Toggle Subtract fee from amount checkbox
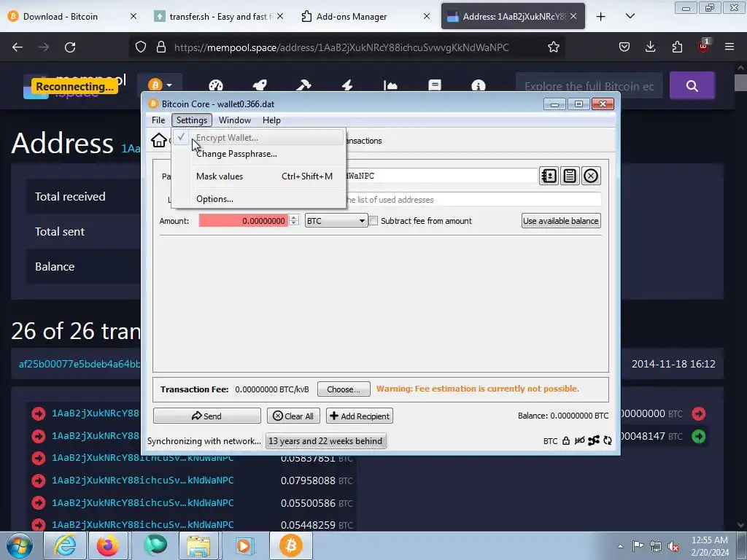The image size is (747, 560). (373, 221)
